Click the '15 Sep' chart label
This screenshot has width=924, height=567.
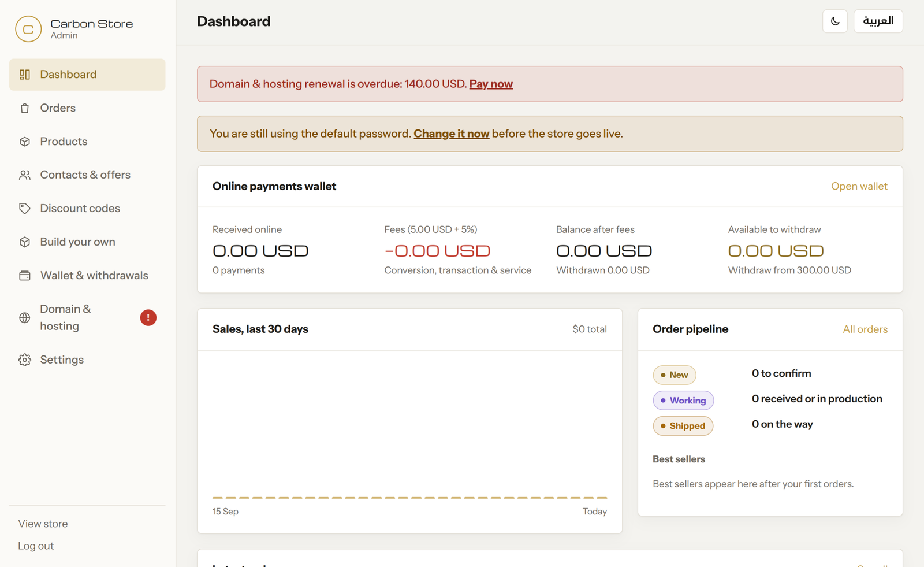point(225,512)
